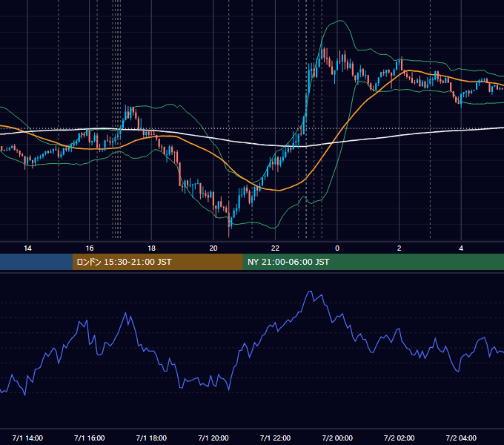Select the 7/1 16:00 time label
504x445 pixels.
point(90,438)
